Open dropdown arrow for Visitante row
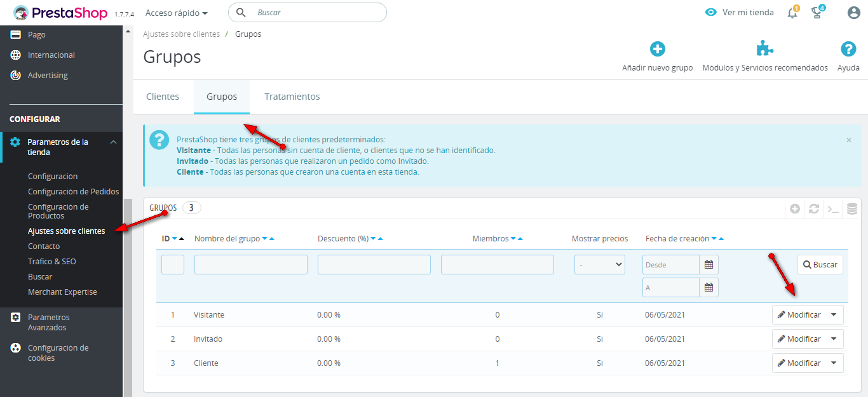The width and height of the screenshot is (868, 397). pos(834,314)
